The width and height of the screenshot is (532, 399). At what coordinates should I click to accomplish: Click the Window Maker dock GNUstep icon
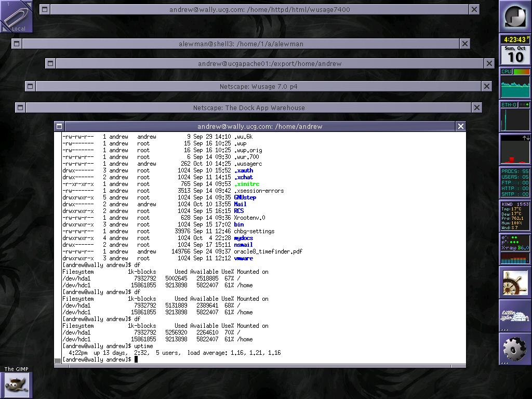(515, 17)
